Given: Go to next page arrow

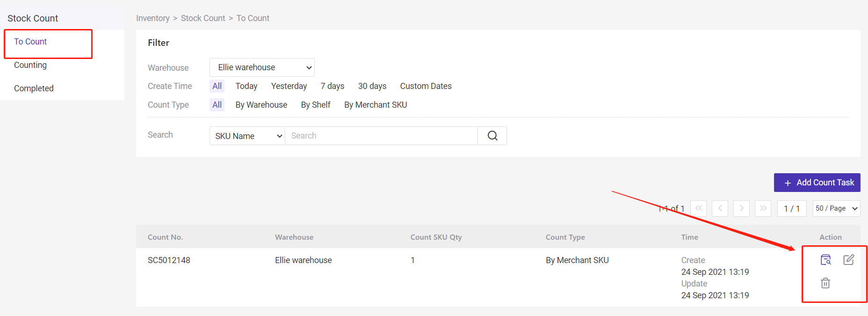Looking at the screenshot, I should (x=741, y=208).
